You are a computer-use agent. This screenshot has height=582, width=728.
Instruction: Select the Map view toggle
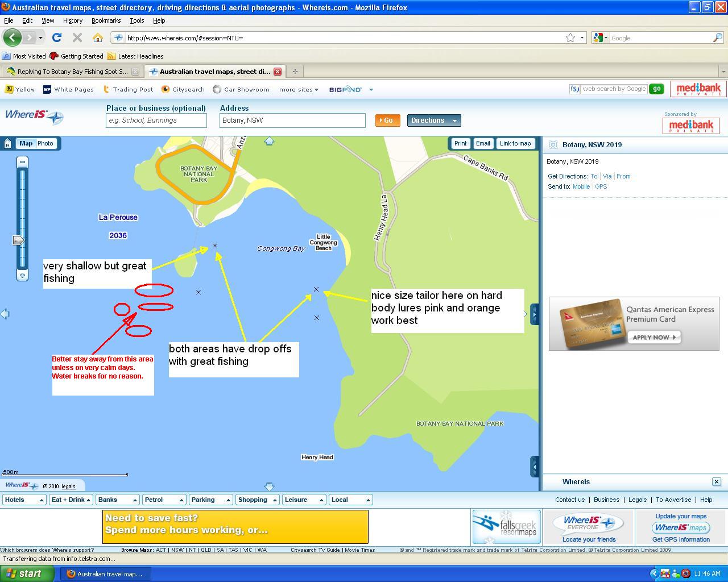[x=26, y=143]
